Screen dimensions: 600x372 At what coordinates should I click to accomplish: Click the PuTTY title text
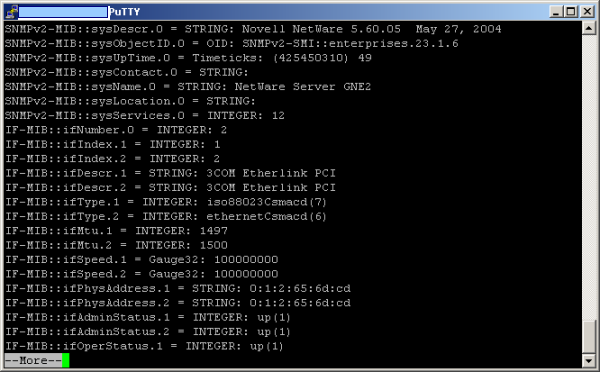pos(124,12)
